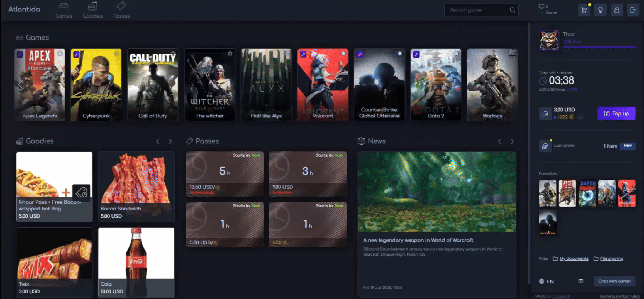Toggle favorite star on Half life: Alyx
The height and width of the screenshot is (299, 644).
287,53
